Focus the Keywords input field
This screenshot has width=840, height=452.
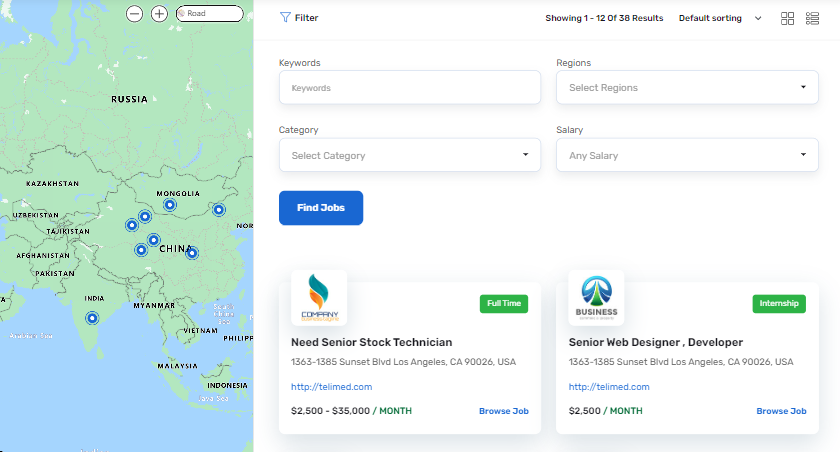point(409,88)
